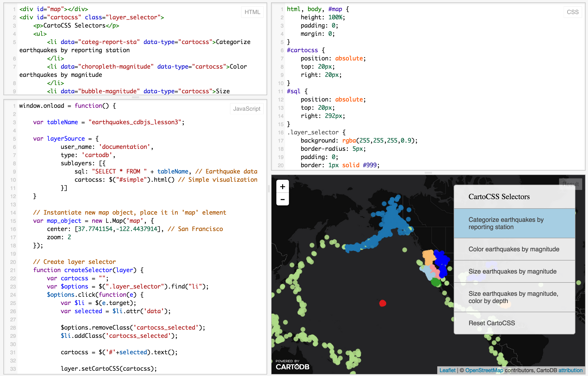Click the map zoom in plus button
This screenshot has height=376, width=588.
(282, 187)
